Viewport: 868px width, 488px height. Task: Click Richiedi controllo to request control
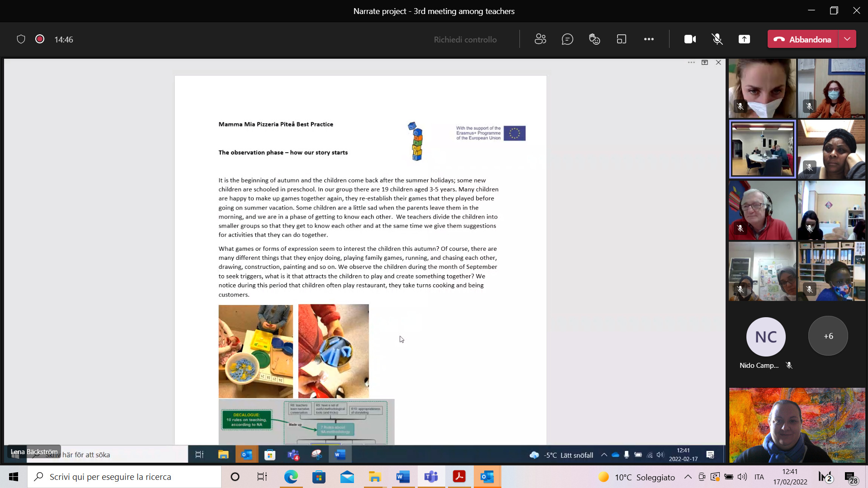465,40
